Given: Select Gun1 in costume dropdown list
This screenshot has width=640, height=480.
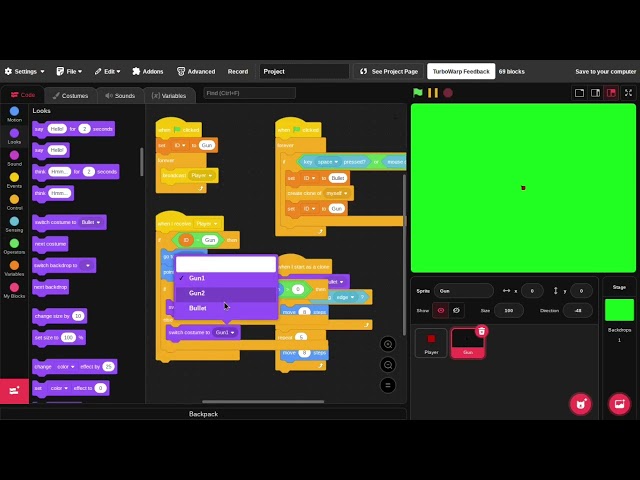Looking at the screenshot, I should tap(226, 278).
